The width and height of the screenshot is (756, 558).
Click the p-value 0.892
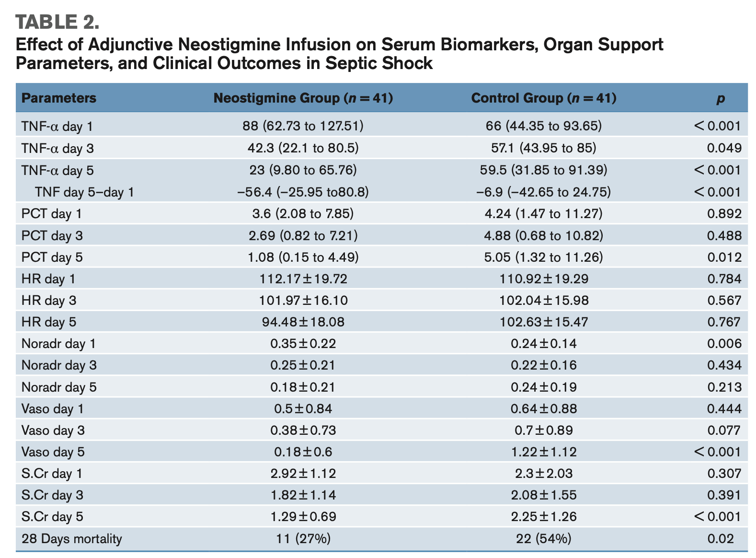tap(724, 214)
